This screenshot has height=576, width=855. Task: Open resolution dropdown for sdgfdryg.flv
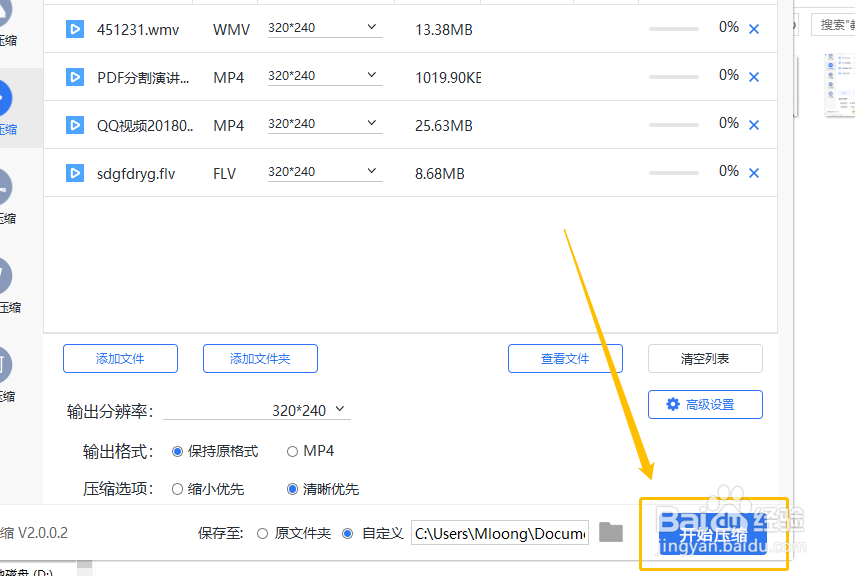pyautogui.click(x=325, y=172)
